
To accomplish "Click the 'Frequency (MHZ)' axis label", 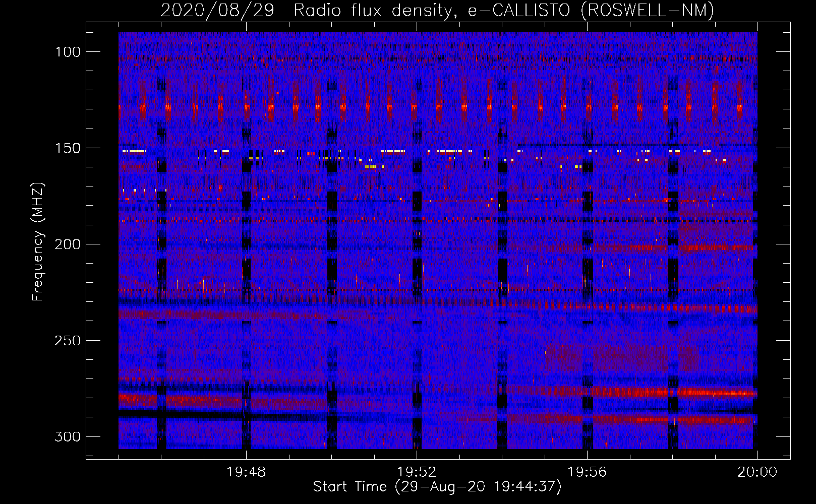I will tap(38, 241).
